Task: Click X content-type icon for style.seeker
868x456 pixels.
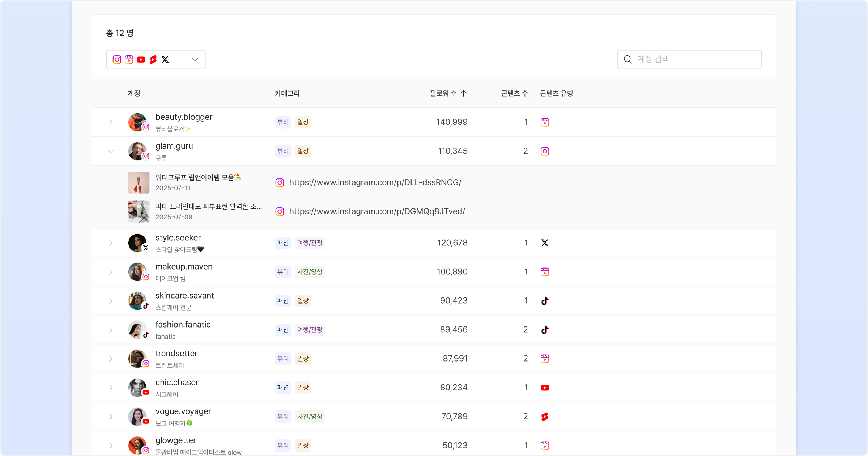Action: 545,243
